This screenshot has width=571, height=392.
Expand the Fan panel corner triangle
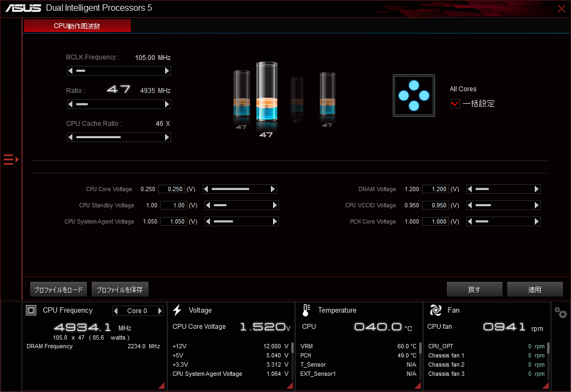coord(546,386)
